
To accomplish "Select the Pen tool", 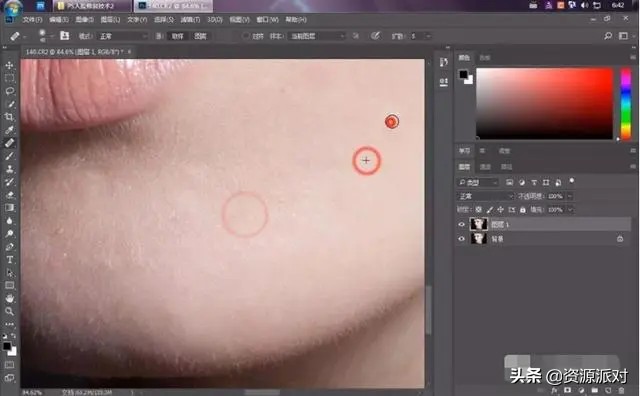I will (9, 247).
